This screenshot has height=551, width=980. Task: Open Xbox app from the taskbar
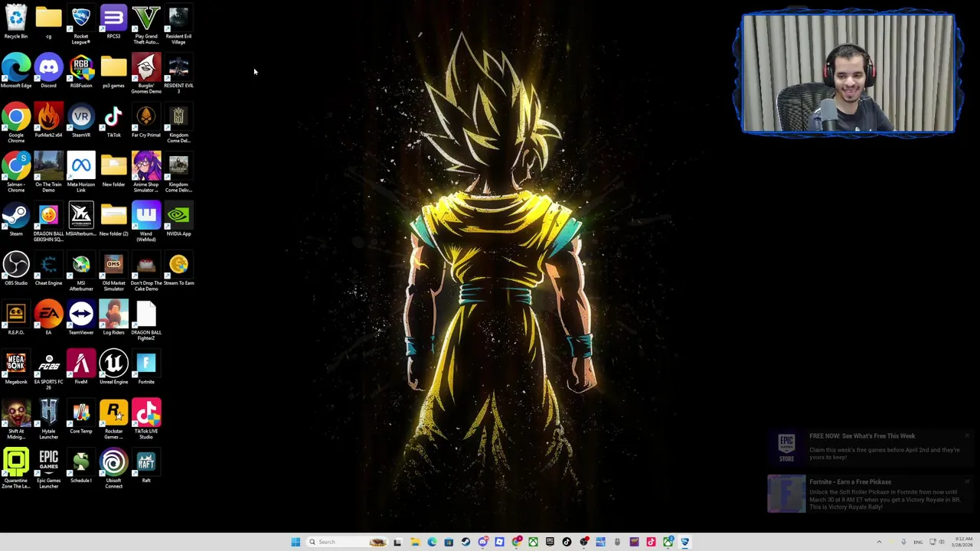(534, 542)
